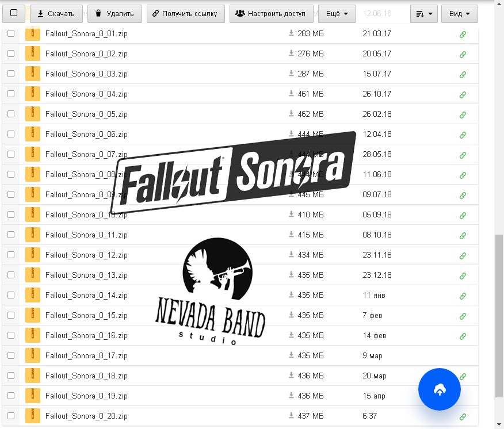Screen dimensions: 504x429
Task: Click the vertical scrollbar thumb
Action: pos(499,316)
